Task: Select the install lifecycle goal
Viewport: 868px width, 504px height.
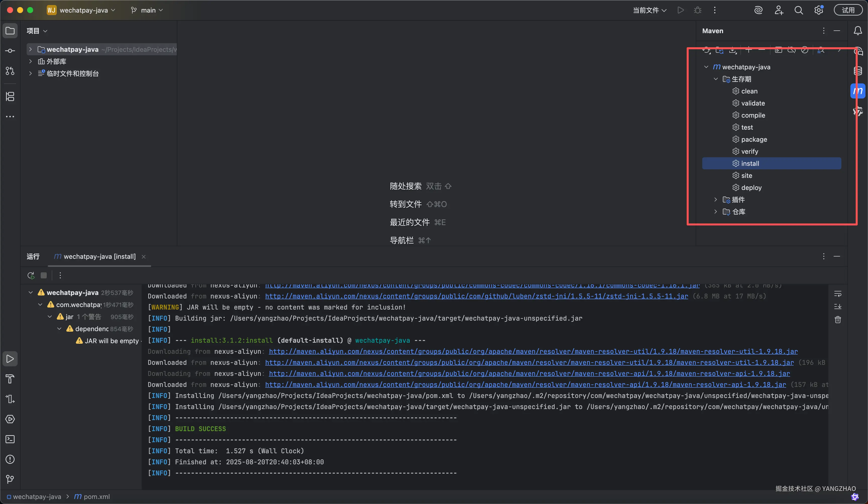Action: 772,163
